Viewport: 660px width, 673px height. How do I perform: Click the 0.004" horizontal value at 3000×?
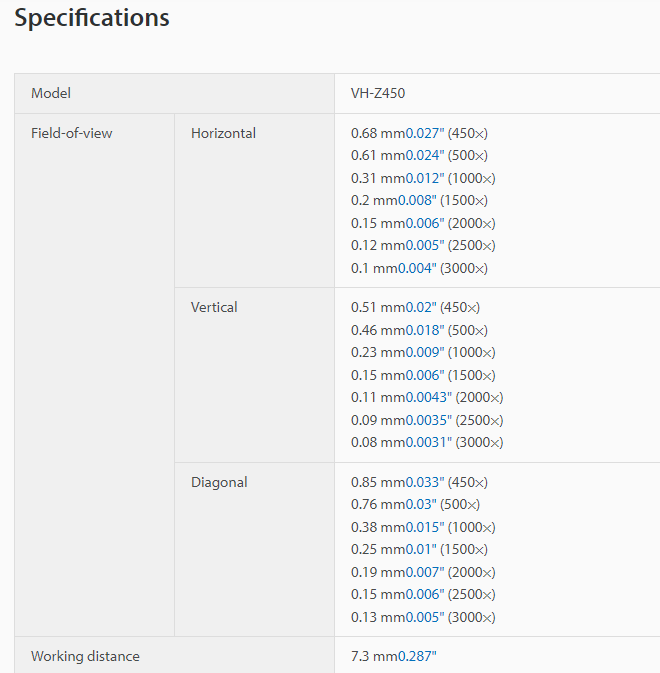pos(416,268)
